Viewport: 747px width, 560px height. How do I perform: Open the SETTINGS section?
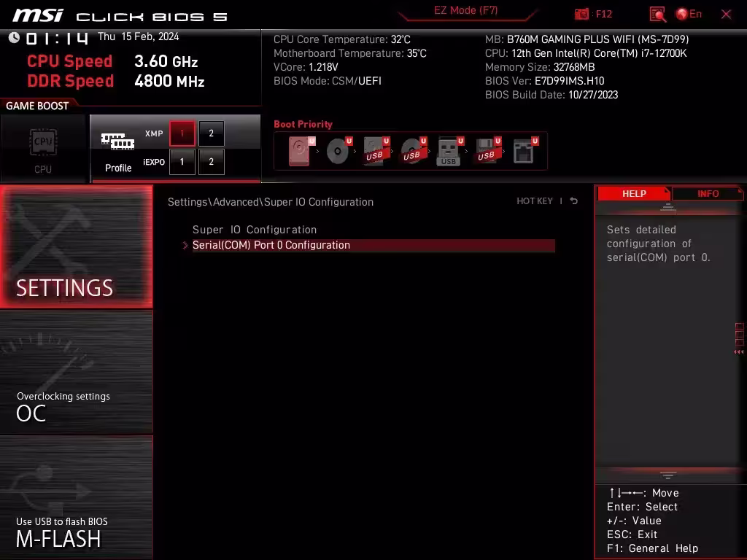pyautogui.click(x=76, y=246)
